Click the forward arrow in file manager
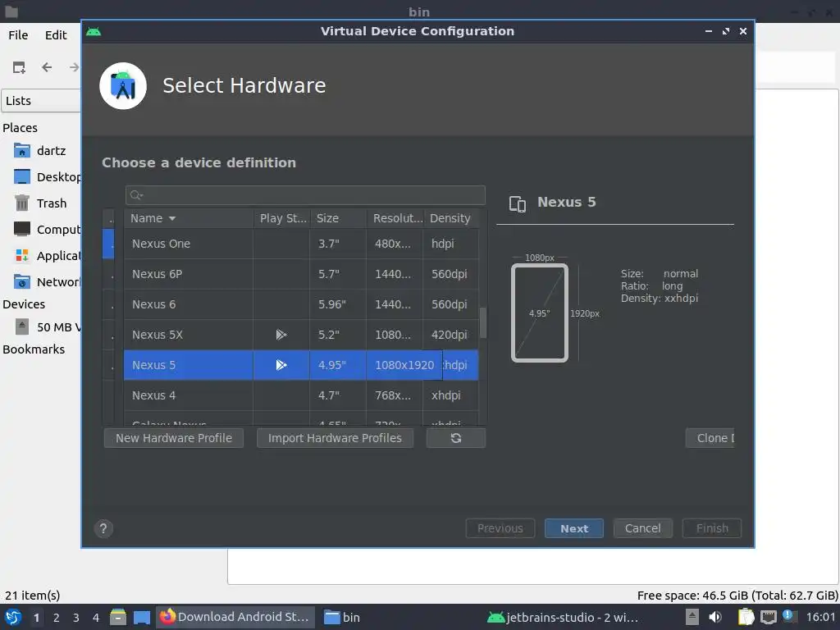 coord(74,67)
